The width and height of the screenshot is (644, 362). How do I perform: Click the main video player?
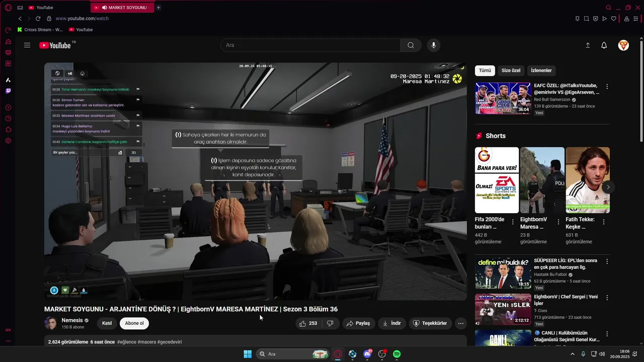(256, 181)
